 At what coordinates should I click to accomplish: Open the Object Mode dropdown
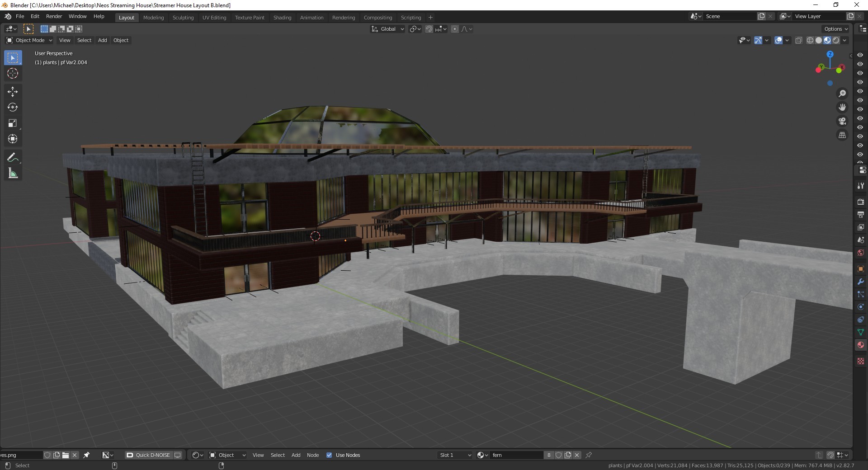29,40
